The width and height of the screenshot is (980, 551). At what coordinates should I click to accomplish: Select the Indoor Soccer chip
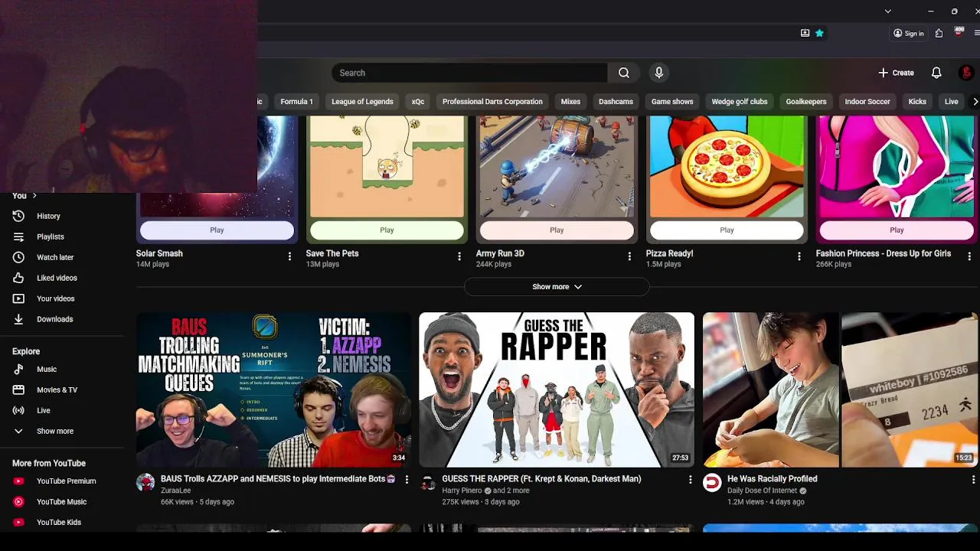tap(867, 102)
